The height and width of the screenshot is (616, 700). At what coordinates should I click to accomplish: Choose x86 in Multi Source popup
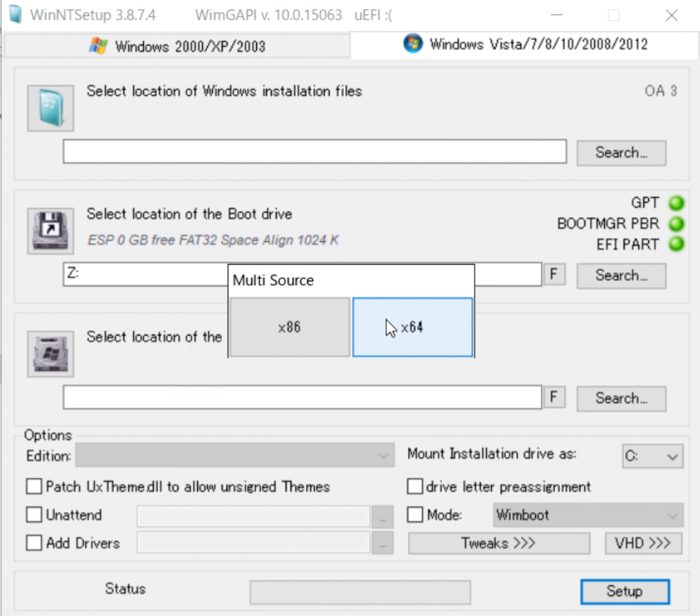[290, 327]
